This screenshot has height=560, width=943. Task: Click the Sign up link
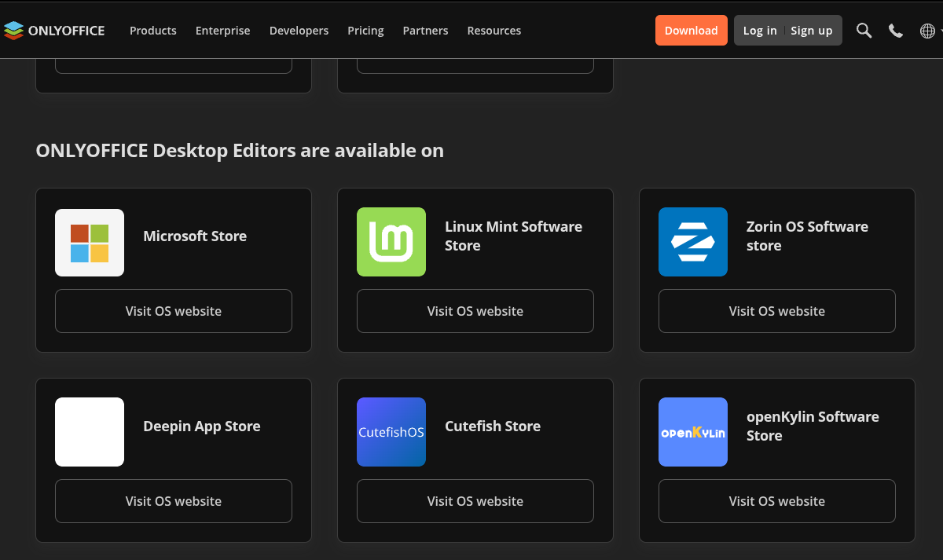pyautogui.click(x=811, y=31)
